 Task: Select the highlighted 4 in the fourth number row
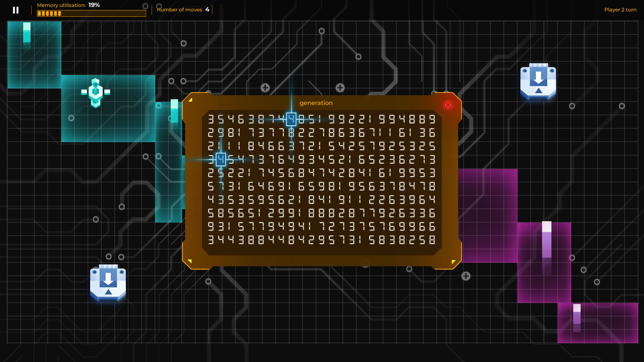click(221, 160)
